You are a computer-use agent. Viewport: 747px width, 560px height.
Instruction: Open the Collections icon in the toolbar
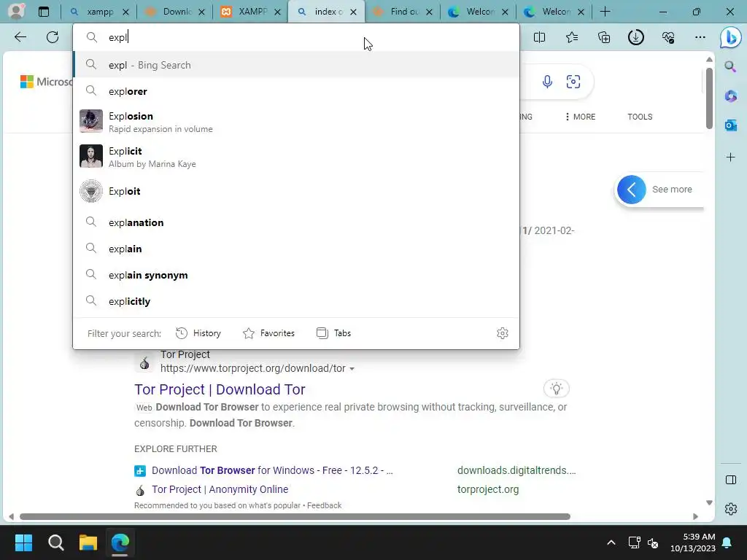click(603, 37)
